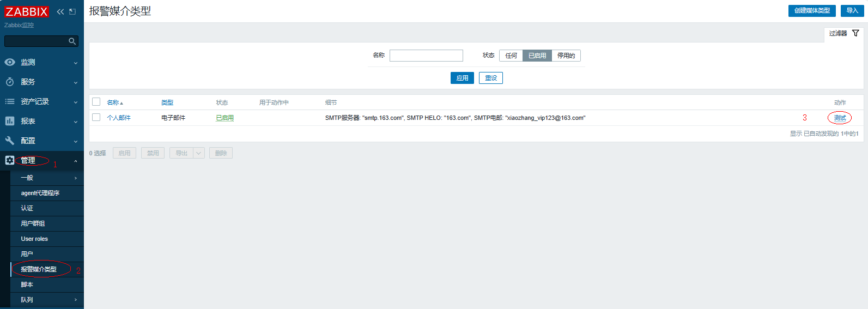Screen dimensions: 868x309
Task: Collapse the sidebar with double-arrow icon
Action: click(x=60, y=11)
